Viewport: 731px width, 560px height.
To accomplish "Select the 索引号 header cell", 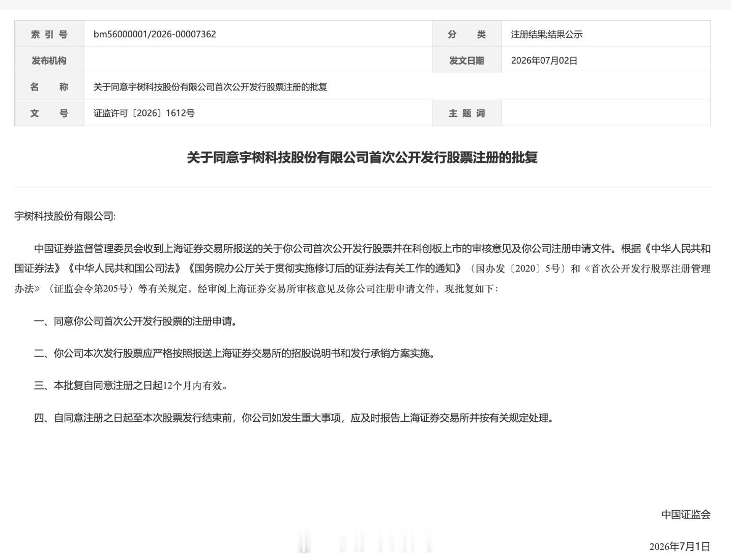I will 49,34.
